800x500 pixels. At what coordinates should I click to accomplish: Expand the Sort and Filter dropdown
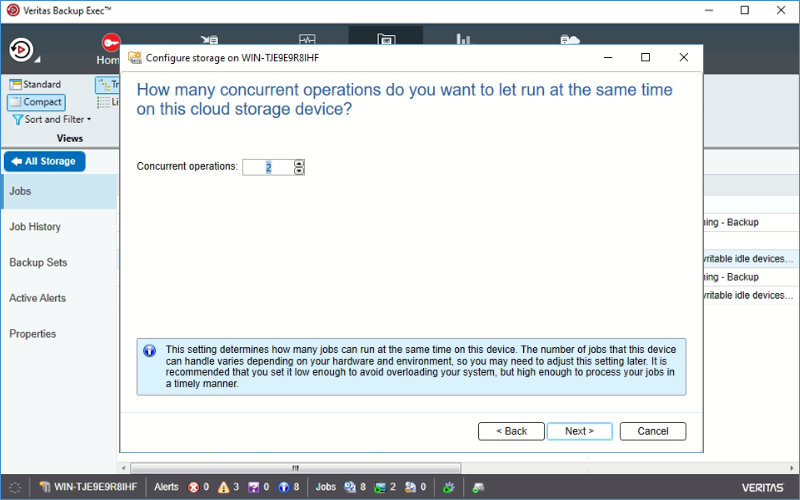(52, 119)
